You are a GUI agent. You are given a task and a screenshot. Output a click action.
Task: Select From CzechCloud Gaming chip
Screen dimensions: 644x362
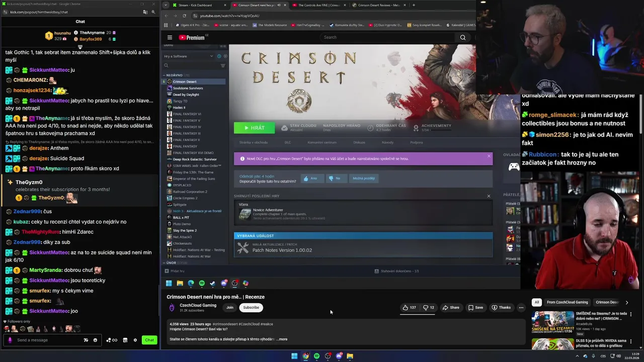[567, 302]
